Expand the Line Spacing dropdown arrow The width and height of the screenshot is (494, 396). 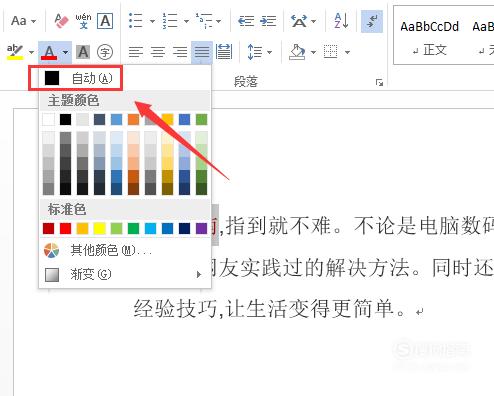coord(269,52)
